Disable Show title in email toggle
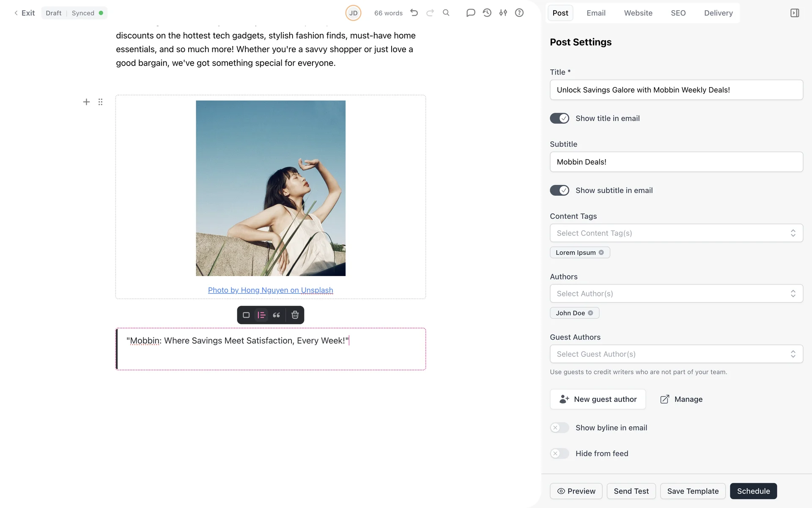 [x=559, y=119]
